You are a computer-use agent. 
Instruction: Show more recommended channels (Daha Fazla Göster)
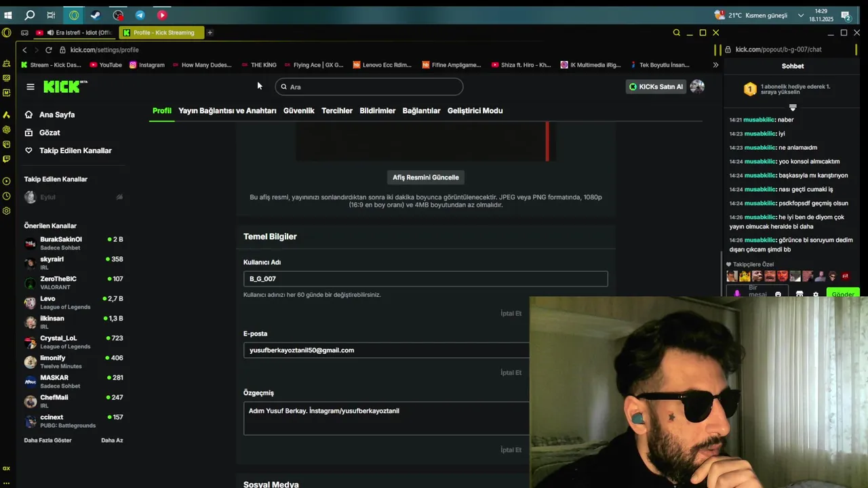click(47, 441)
